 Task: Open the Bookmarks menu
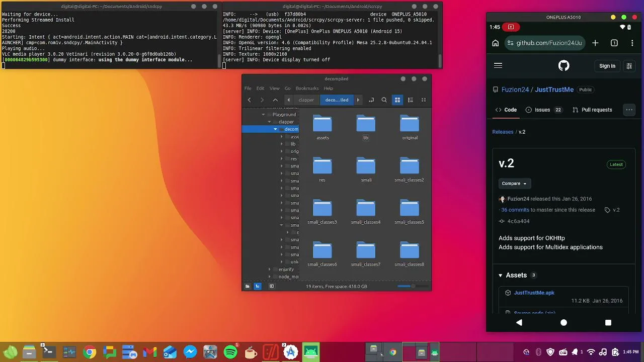point(307,88)
